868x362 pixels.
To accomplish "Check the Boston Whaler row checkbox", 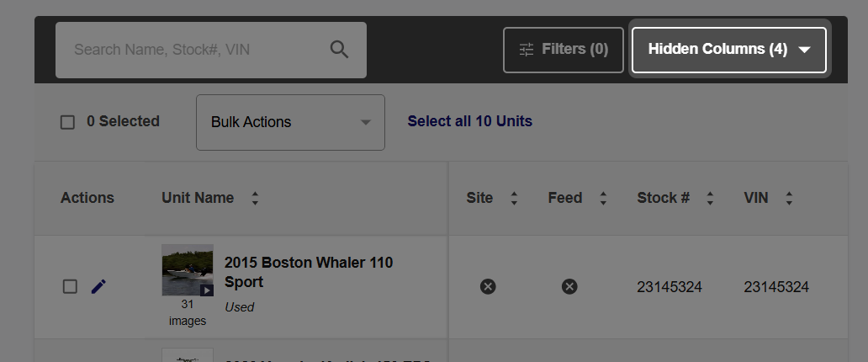I will [x=70, y=286].
